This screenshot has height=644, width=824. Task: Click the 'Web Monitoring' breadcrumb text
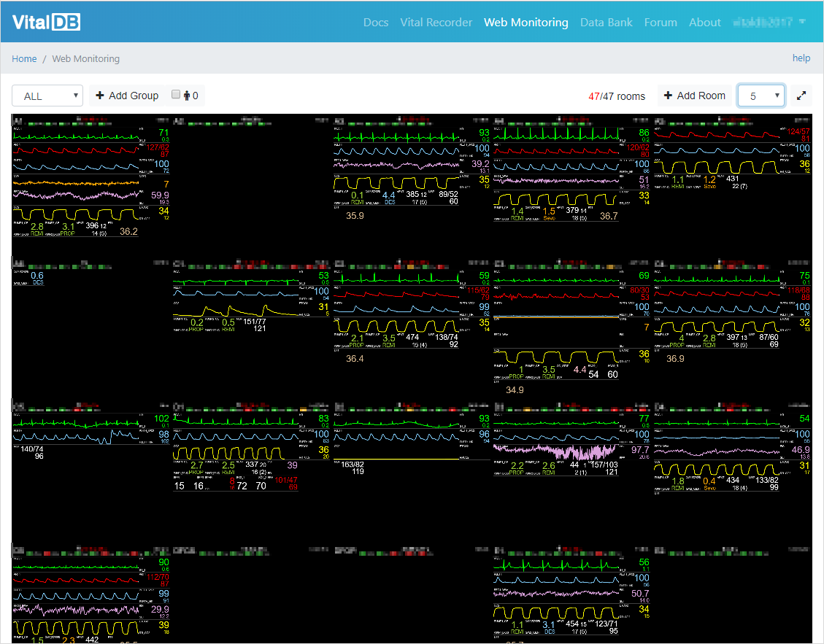[x=85, y=59]
